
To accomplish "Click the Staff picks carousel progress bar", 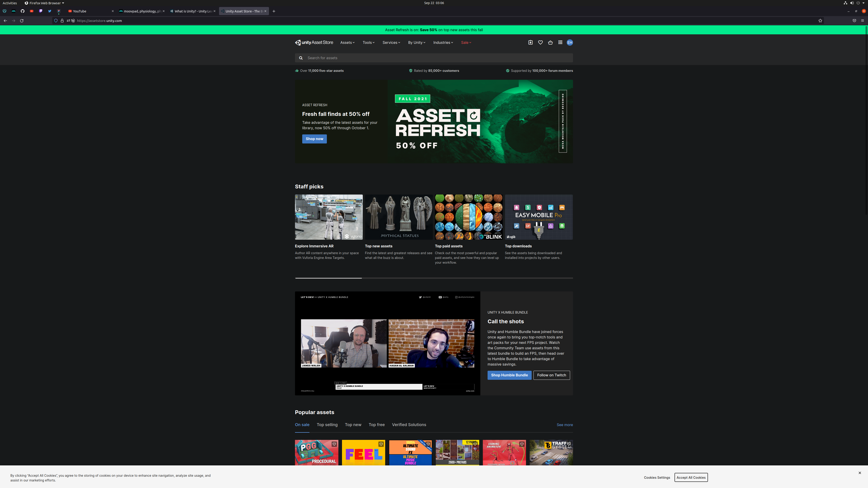I will pyautogui.click(x=434, y=278).
